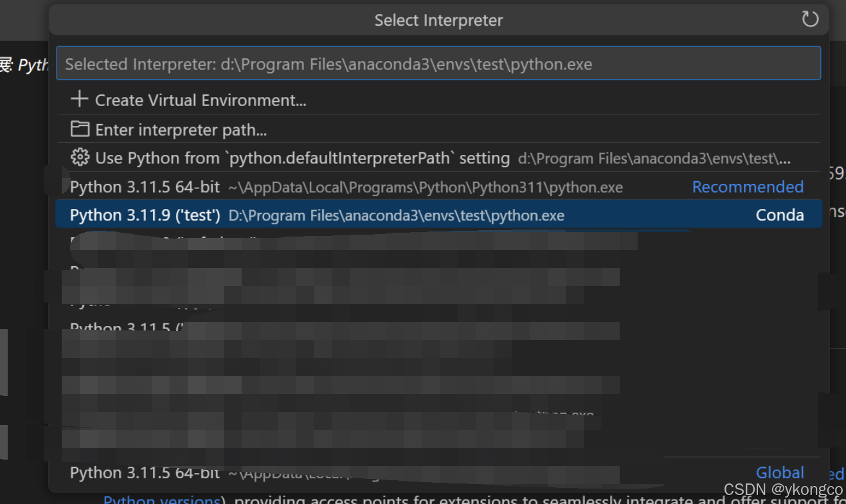Click the gear icon beside python.defaultInterpreterPath setting
The width and height of the screenshot is (846, 504).
[78, 157]
